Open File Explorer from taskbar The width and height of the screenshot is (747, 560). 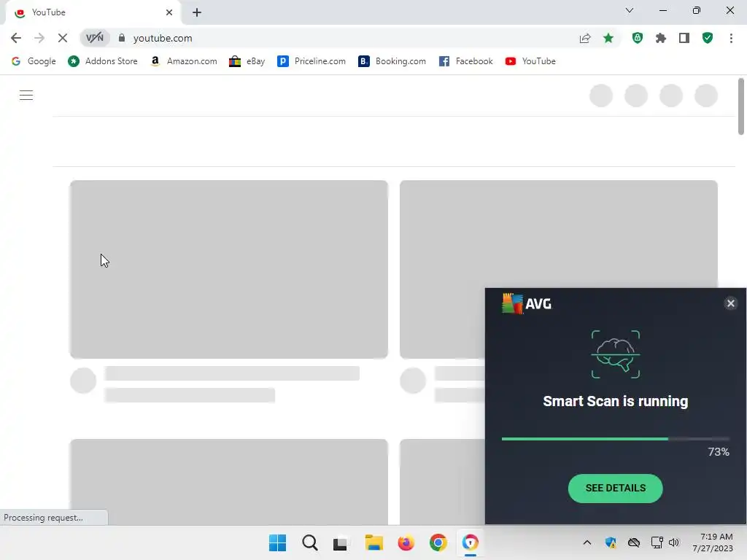(374, 542)
